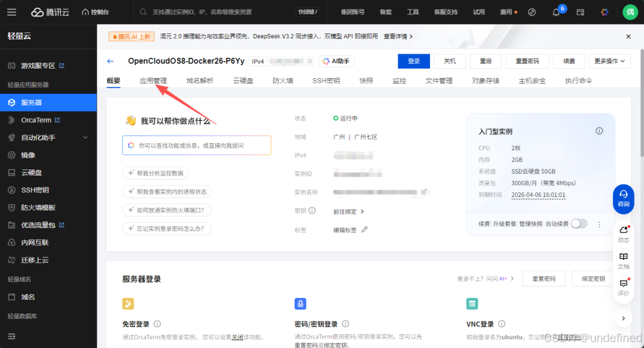
Task: Open the AI助手 button
Action: pyautogui.click(x=336, y=61)
